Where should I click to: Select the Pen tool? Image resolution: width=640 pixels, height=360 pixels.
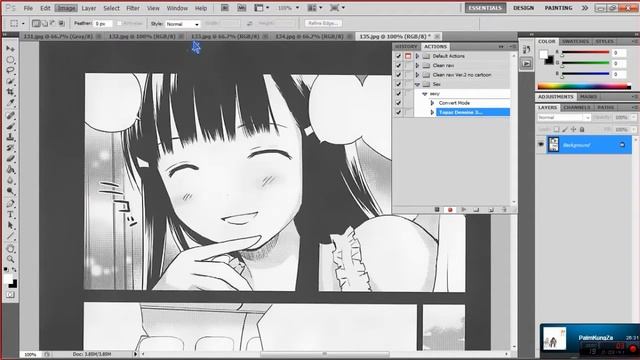click(10, 204)
